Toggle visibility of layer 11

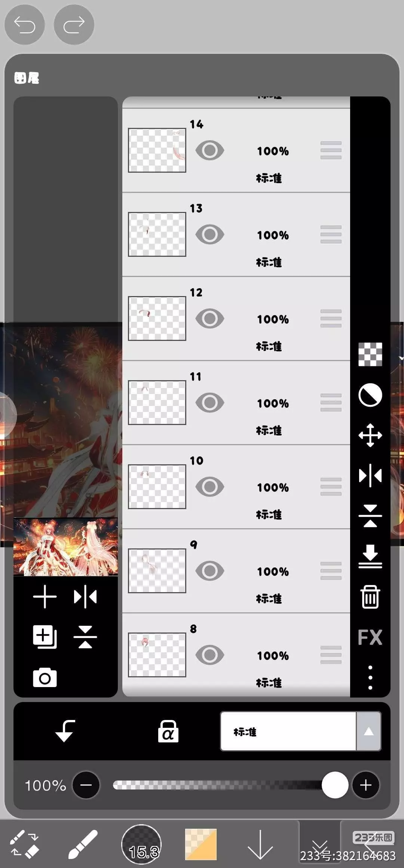point(210,403)
